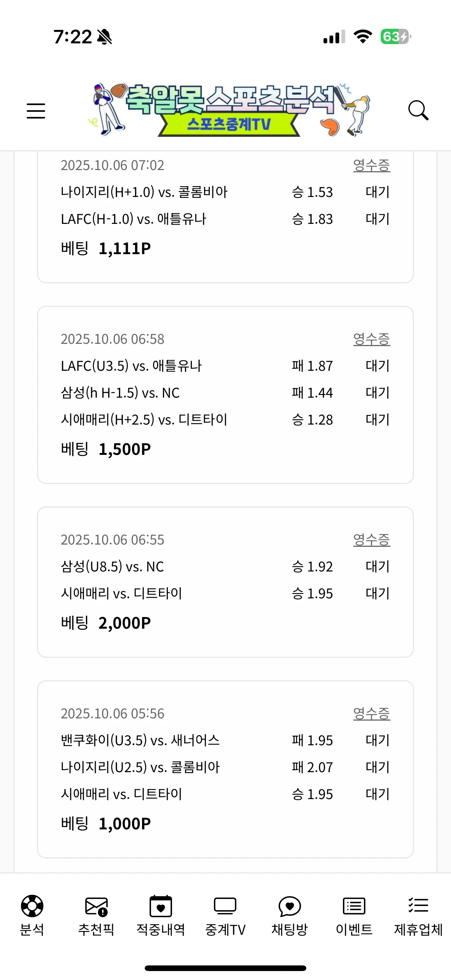Screen dimensions: 451x980
Task: Open the 제휴업체 checklist icon
Action: tap(418, 906)
